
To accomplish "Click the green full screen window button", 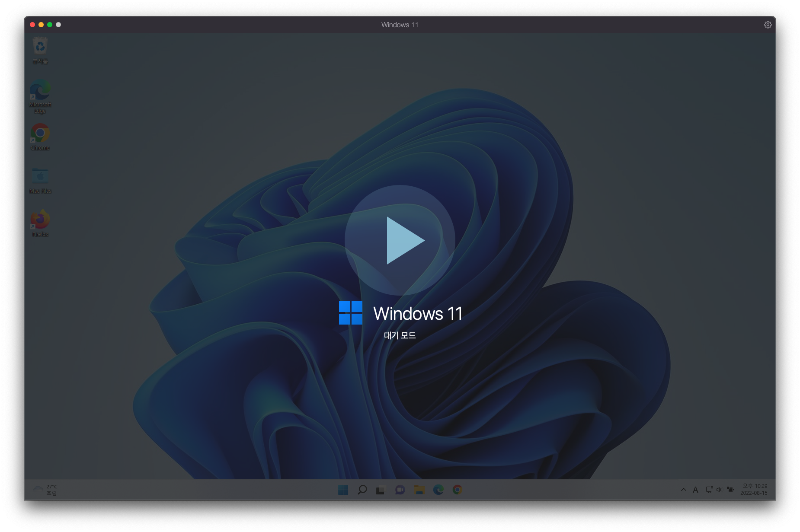I will (50, 25).
